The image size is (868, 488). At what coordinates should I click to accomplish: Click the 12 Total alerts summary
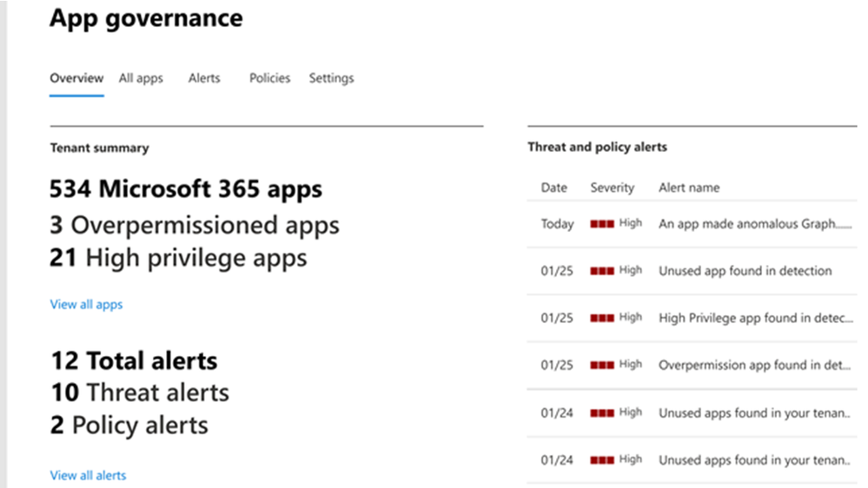tap(134, 360)
